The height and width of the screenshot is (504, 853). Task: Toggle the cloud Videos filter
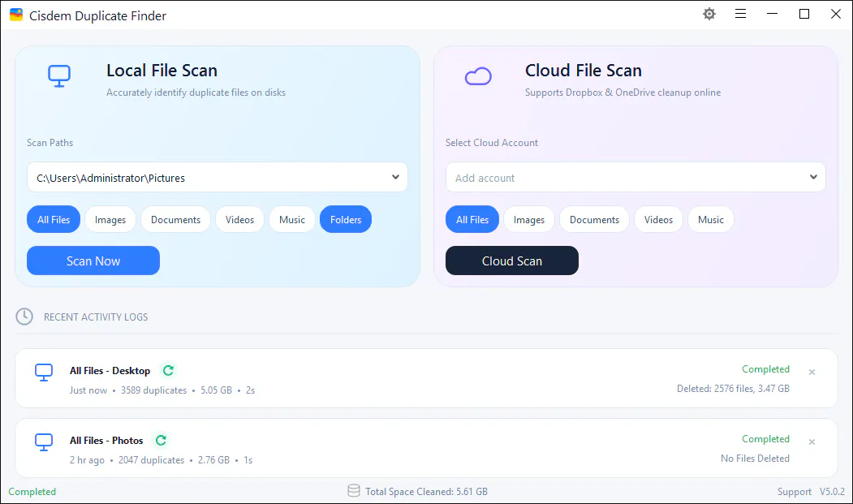659,219
